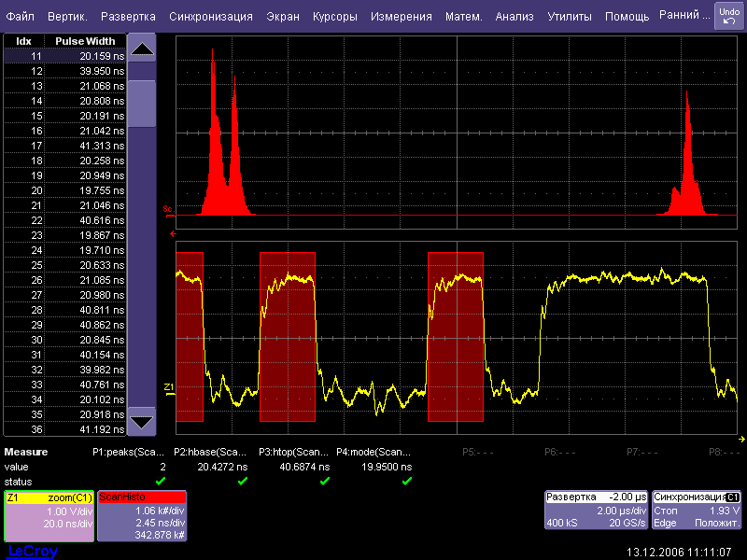Click the down arrow of the table scrollbar

pyautogui.click(x=142, y=422)
